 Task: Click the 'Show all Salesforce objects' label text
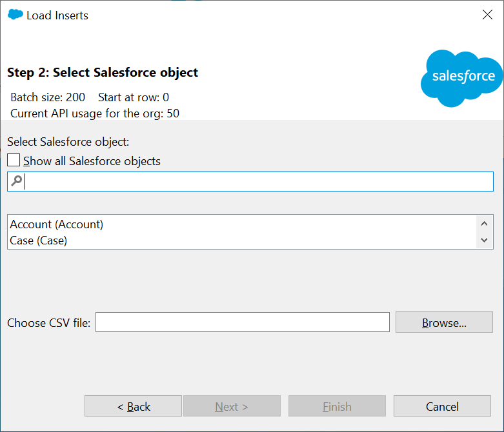click(92, 161)
